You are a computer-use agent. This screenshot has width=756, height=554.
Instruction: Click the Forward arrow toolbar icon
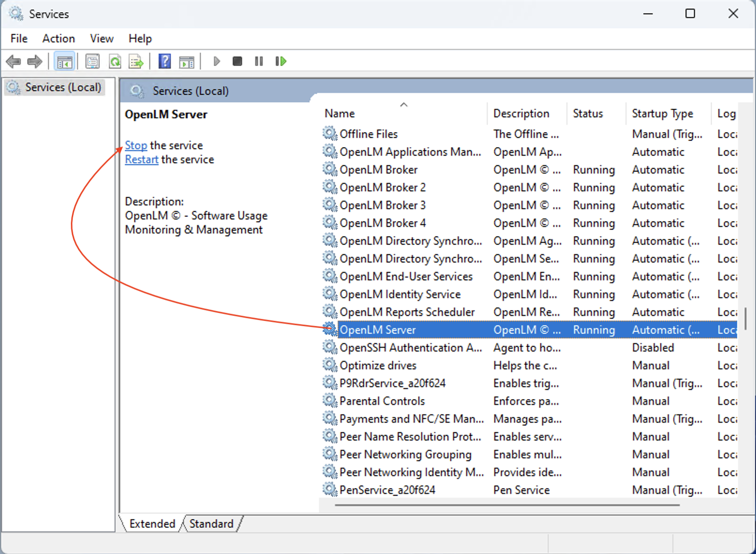pyautogui.click(x=35, y=61)
